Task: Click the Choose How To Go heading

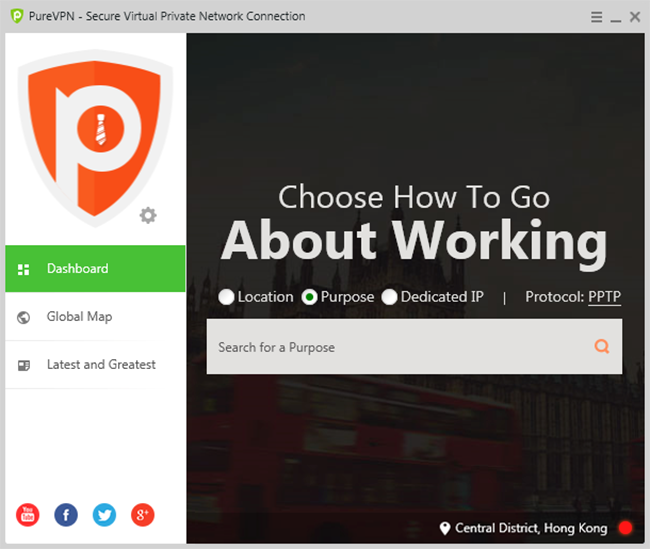Action: (x=414, y=197)
